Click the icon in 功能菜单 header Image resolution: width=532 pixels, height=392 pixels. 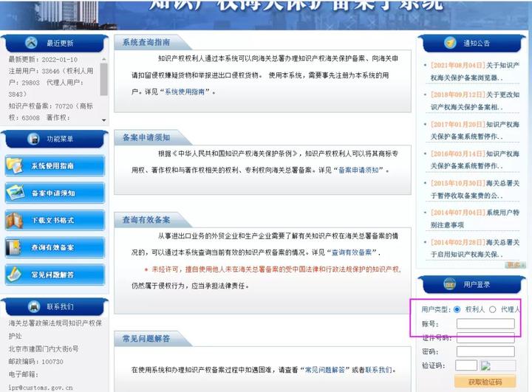tap(33, 139)
